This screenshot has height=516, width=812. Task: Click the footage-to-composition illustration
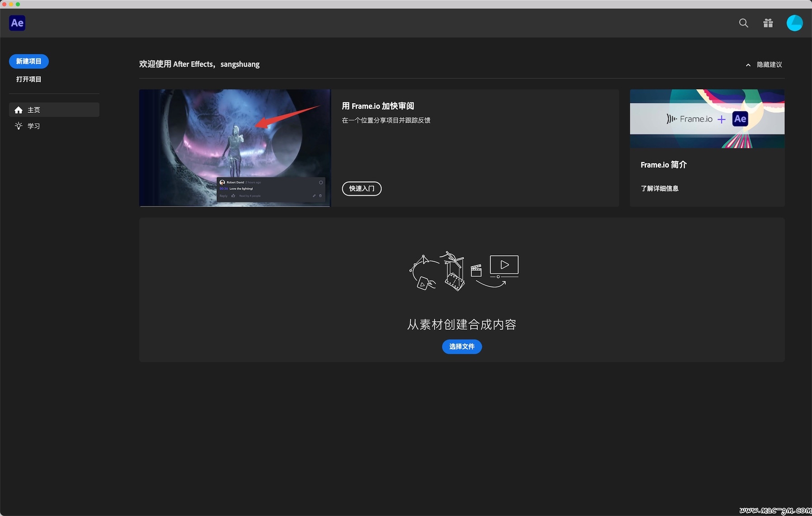(464, 271)
